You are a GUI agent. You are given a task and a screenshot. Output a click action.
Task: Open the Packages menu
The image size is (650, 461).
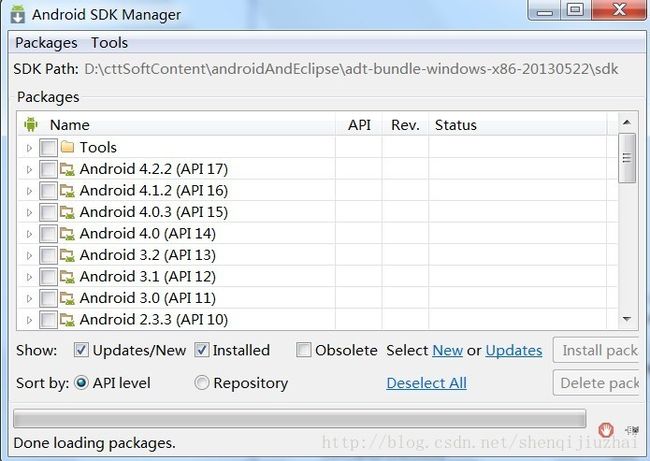(x=46, y=43)
